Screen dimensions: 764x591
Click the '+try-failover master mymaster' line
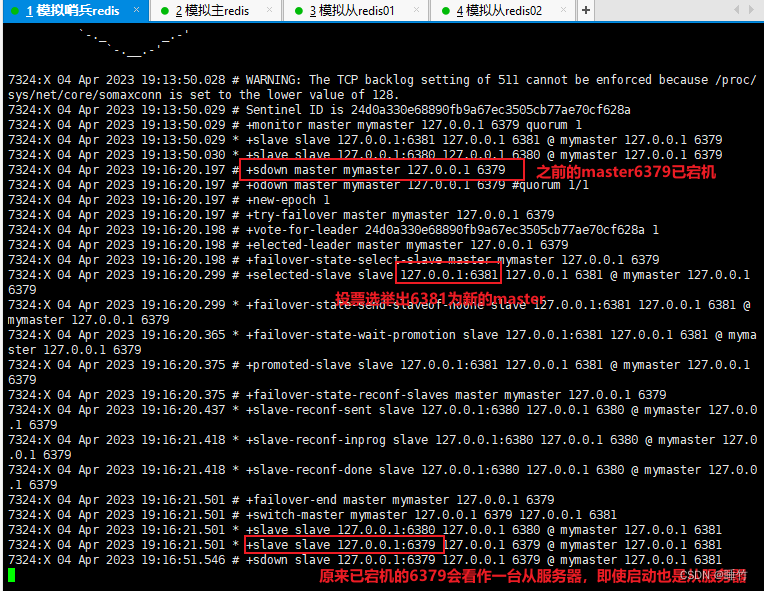coord(281,215)
